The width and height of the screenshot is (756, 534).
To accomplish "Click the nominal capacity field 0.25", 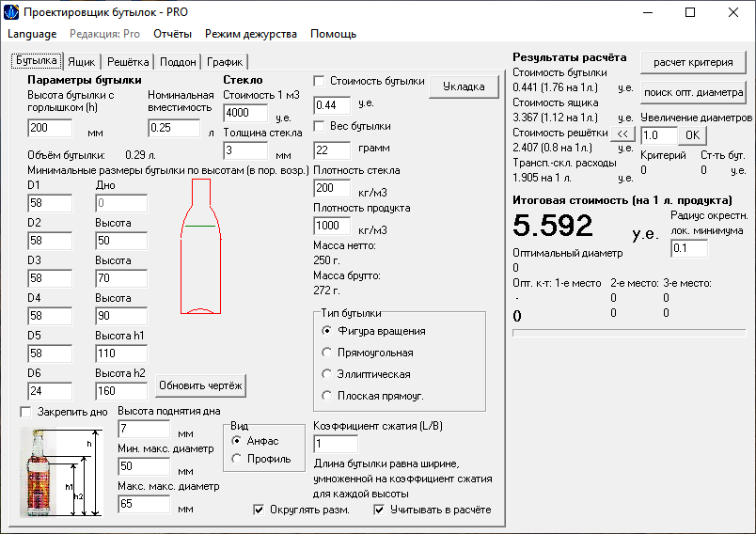I will click(x=174, y=128).
